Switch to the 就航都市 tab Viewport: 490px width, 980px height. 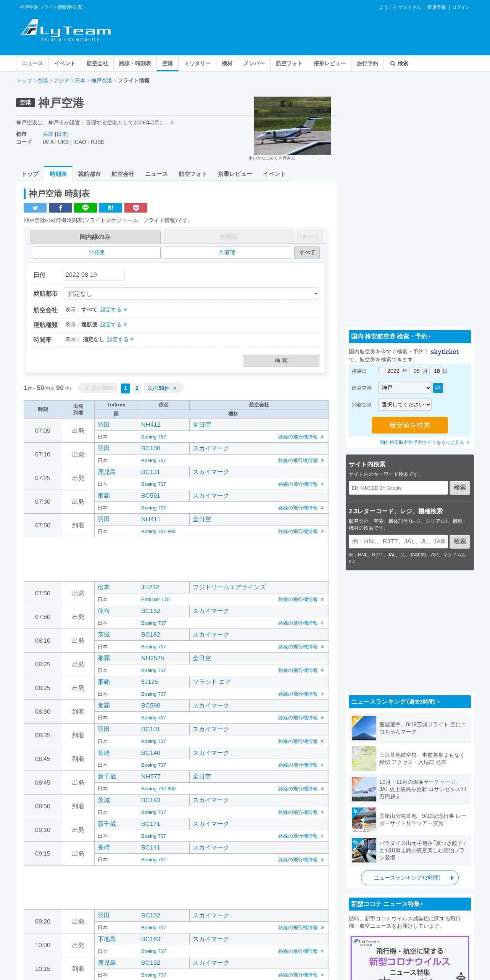tap(89, 174)
